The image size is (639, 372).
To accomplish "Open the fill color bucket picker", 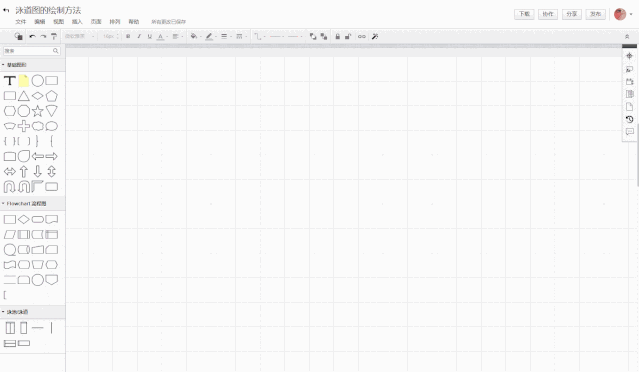I will [x=195, y=36].
